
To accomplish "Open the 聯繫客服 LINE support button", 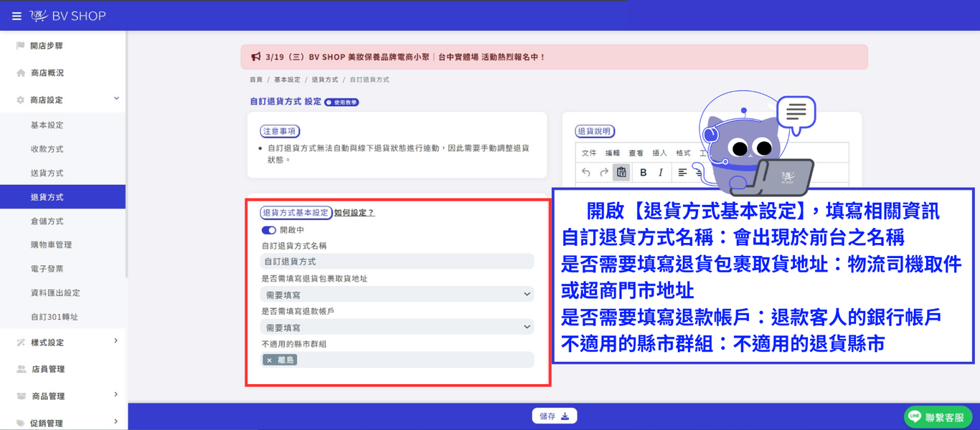I will coord(938,417).
